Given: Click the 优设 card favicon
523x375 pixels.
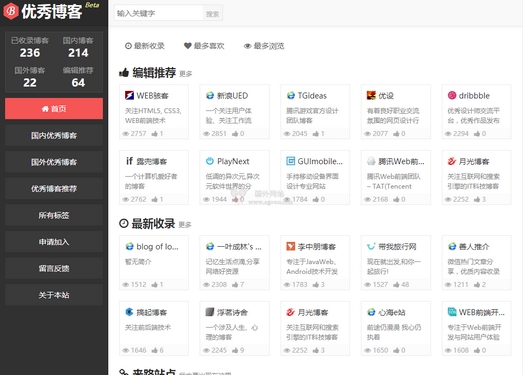Looking at the screenshot, I should pyautogui.click(x=371, y=95).
